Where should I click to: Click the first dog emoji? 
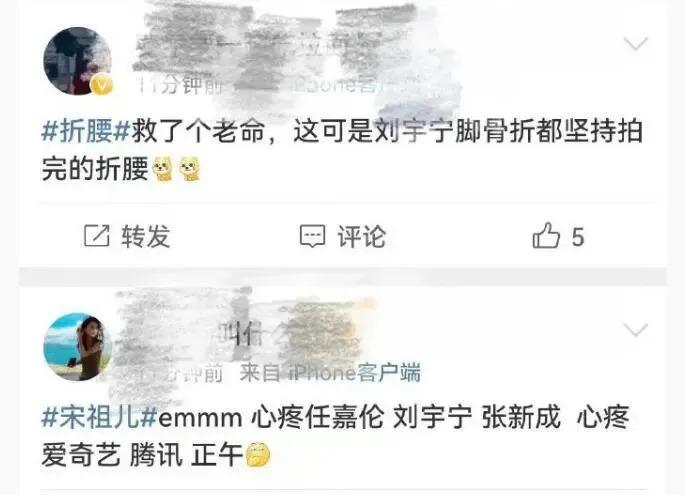pyautogui.click(x=163, y=169)
